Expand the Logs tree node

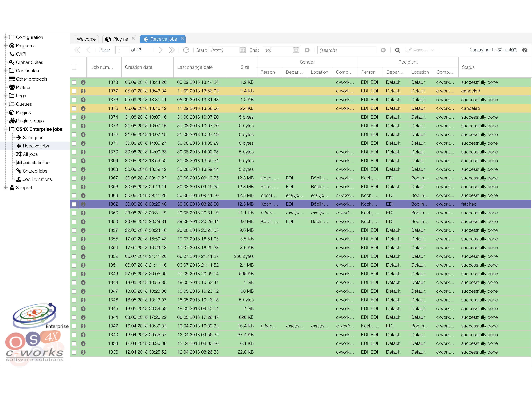(x=5, y=96)
